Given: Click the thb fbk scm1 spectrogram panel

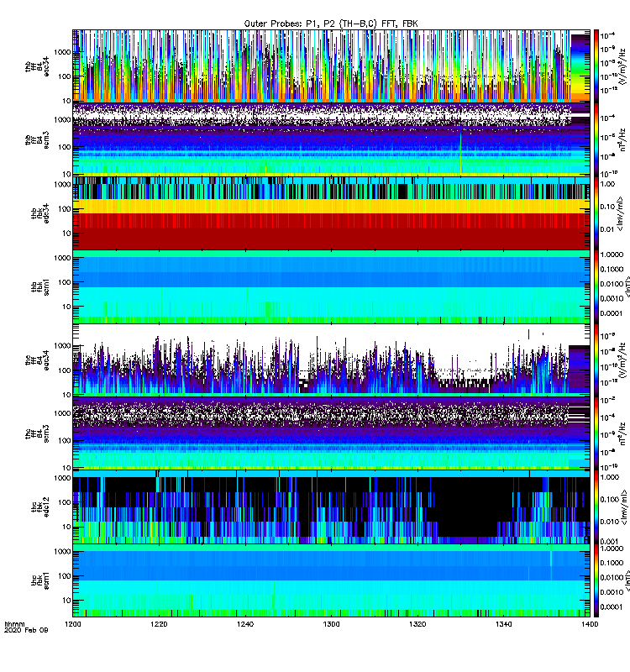Looking at the screenshot, I should coord(331,286).
